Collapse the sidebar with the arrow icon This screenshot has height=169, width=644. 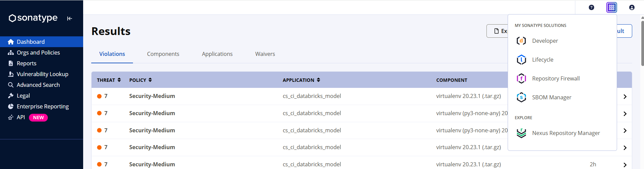click(70, 19)
